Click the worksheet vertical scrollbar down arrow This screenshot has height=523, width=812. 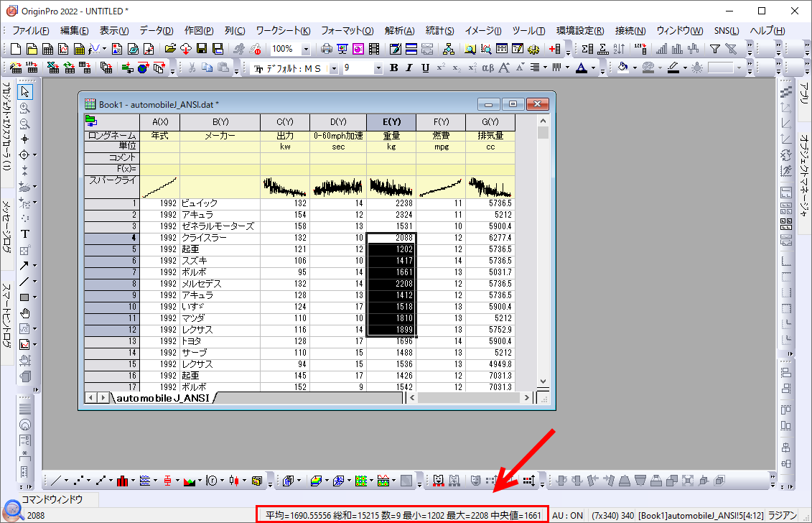543,381
